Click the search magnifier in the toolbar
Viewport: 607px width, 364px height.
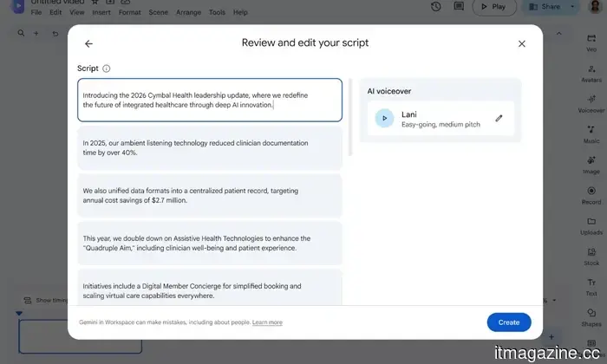21,33
